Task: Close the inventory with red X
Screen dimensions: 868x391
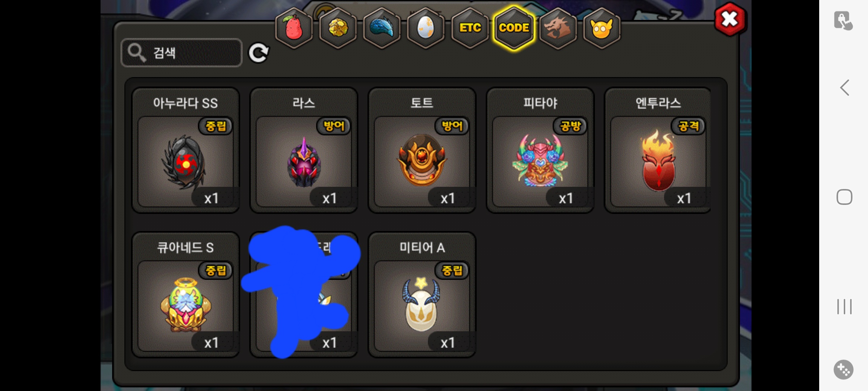Action: click(730, 19)
